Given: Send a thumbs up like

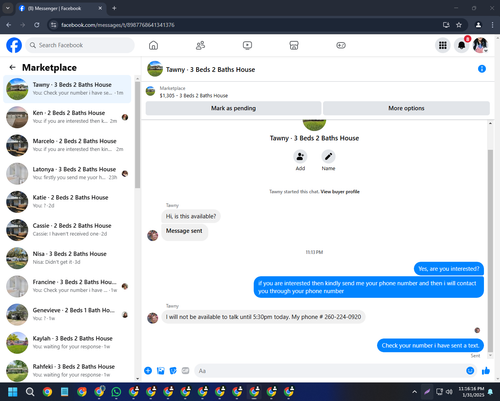Looking at the screenshot, I should pos(486,371).
